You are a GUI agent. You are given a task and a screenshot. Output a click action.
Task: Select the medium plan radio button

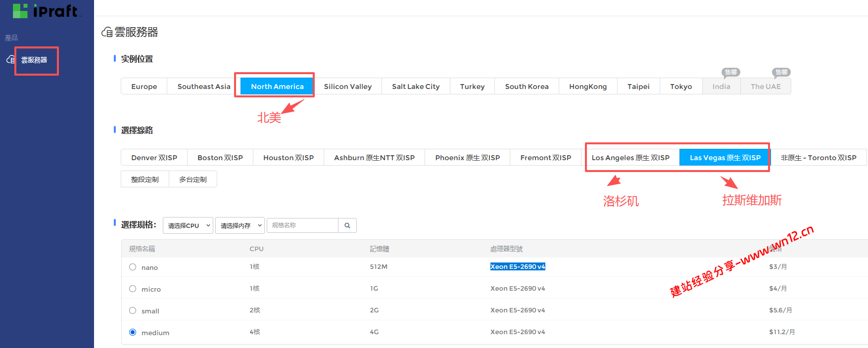tap(133, 332)
